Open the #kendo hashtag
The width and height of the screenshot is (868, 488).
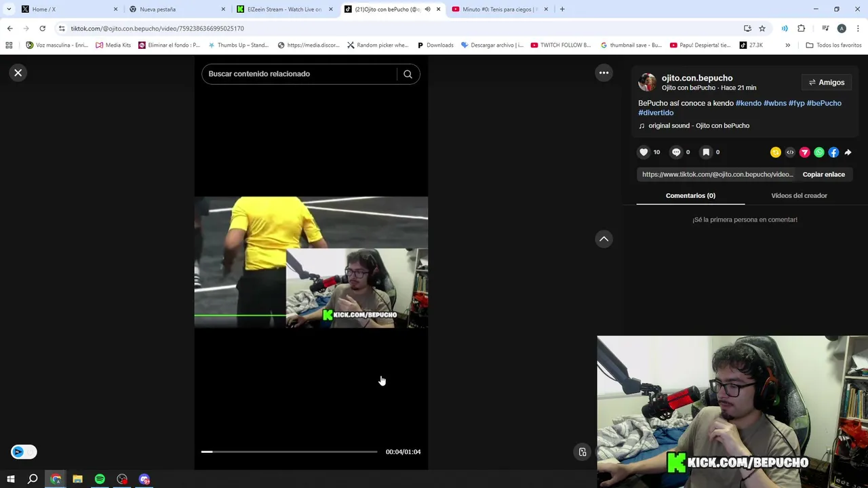pyautogui.click(x=749, y=103)
